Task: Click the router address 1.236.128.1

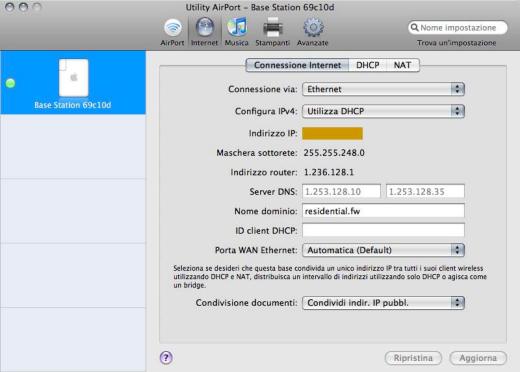Action: (x=329, y=172)
